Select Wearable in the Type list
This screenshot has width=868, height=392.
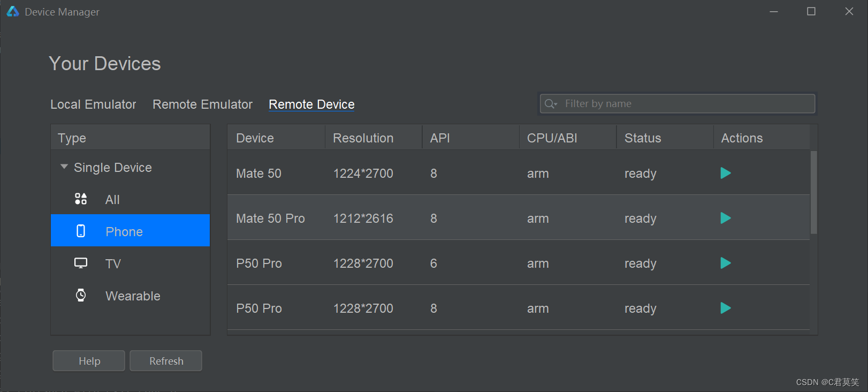pyautogui.click(x=131, y=296)
